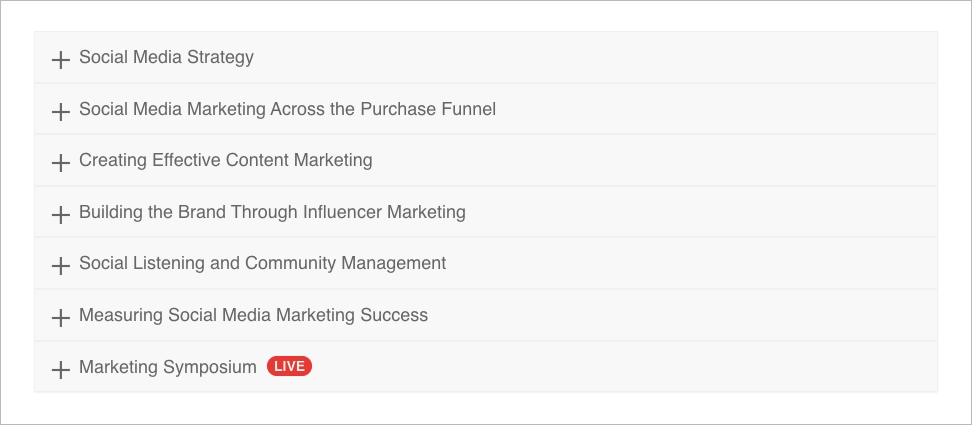Viewport: 972px width, 425px height.
Task: Open Social Listening and Community Management title
Action: 262,264
